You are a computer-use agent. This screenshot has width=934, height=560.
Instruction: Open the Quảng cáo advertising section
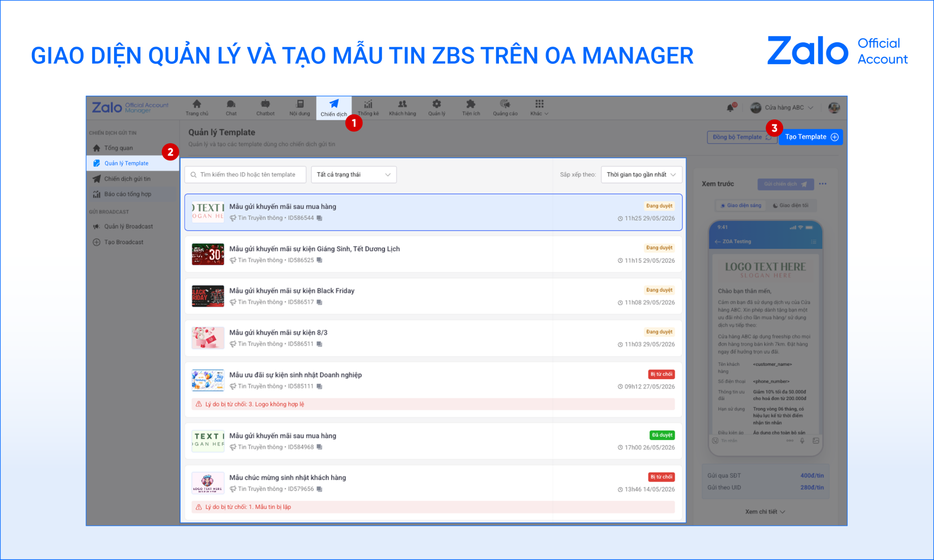(x=505, y=108)
